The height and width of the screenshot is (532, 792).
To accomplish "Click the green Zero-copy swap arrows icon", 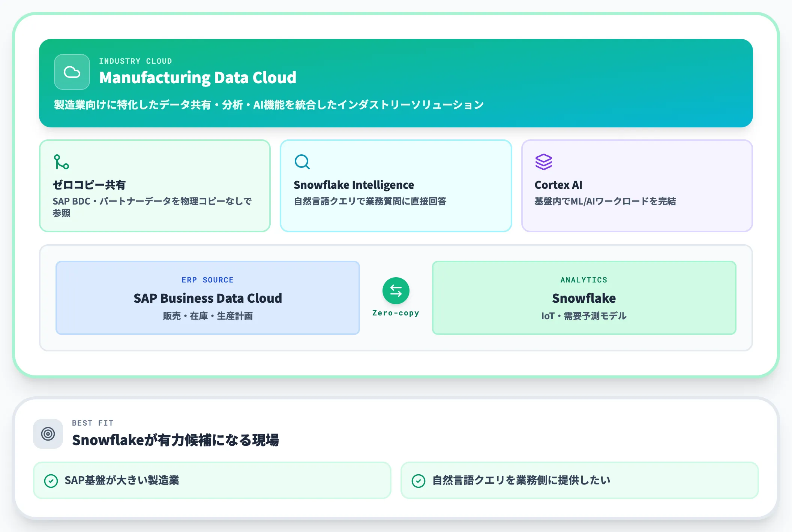I will (x=396, y=291).
